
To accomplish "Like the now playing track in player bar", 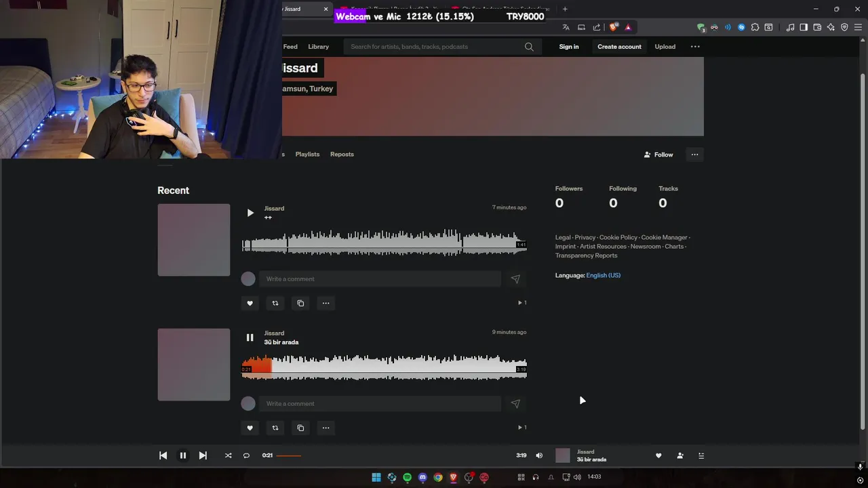I will [x=658, y=455].
